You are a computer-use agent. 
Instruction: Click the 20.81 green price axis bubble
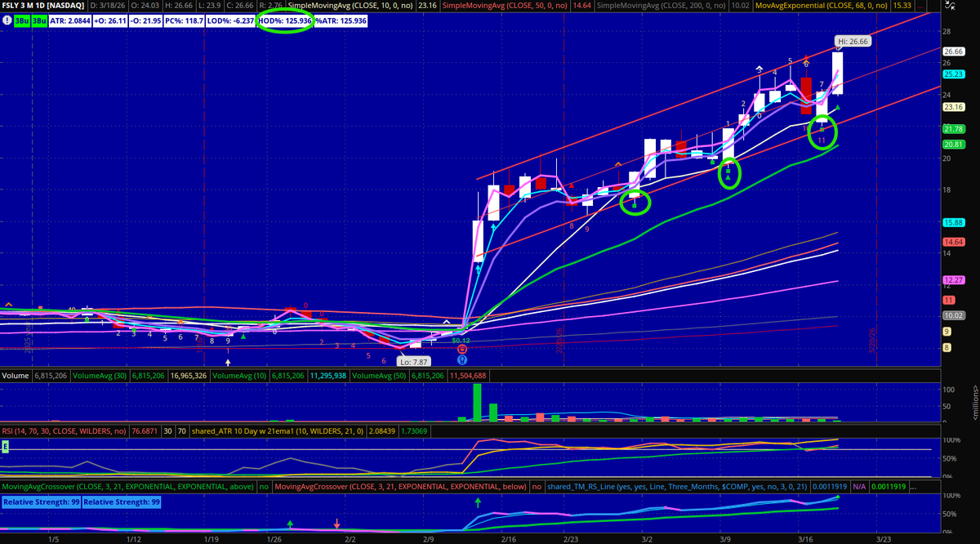click(x=954, y=145)
